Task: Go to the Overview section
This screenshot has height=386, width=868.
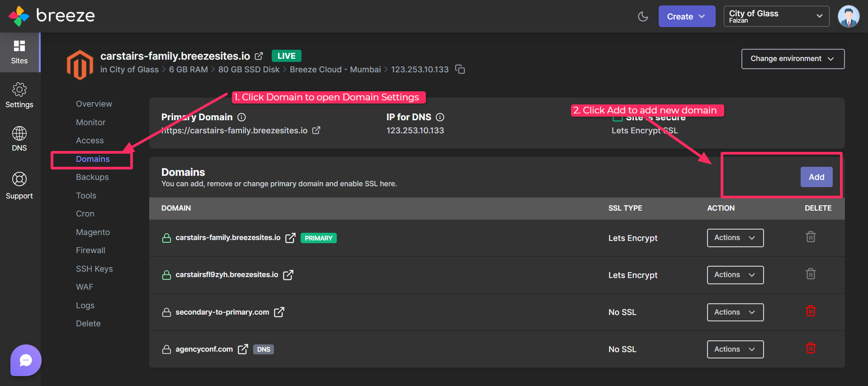Action: (x=94, y=104)
